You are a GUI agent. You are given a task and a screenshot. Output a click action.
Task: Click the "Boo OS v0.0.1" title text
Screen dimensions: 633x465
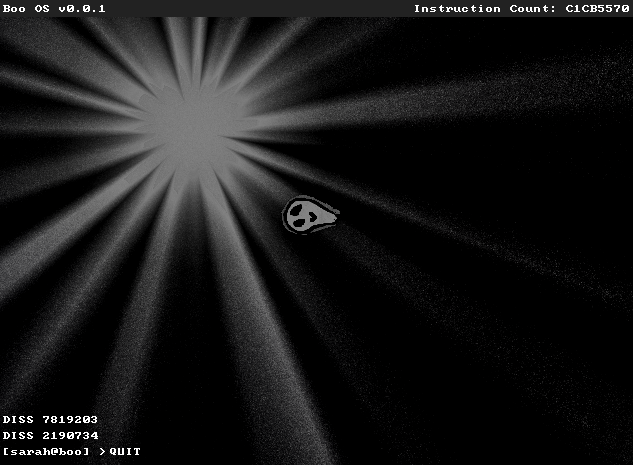(54, 8)
